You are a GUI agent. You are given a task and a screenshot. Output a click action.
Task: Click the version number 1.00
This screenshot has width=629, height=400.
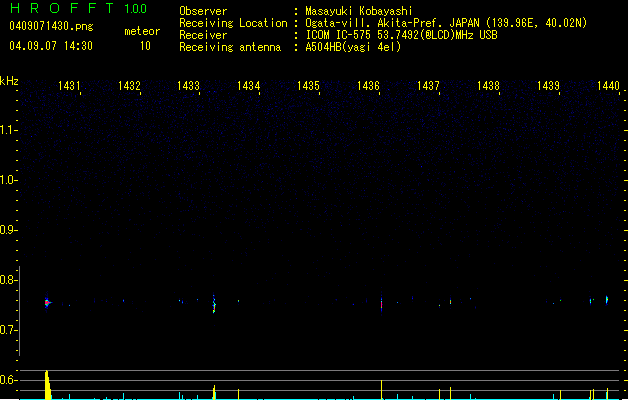pyautogui.click(x=136, y=9)
